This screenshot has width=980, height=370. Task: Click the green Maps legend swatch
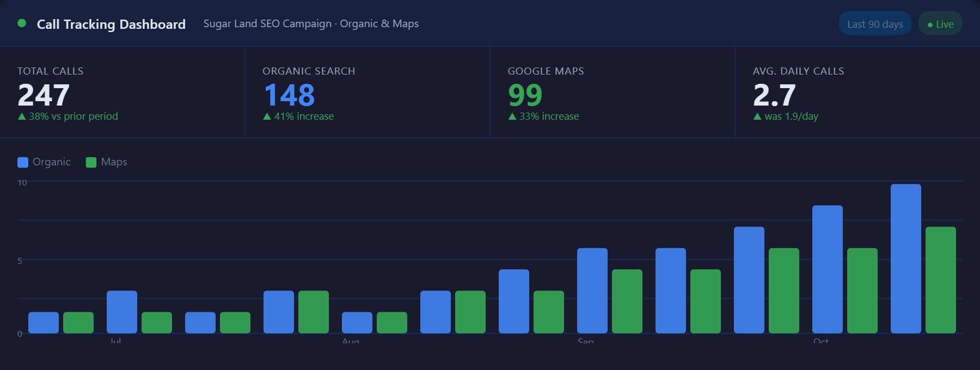tap(91, 162)
